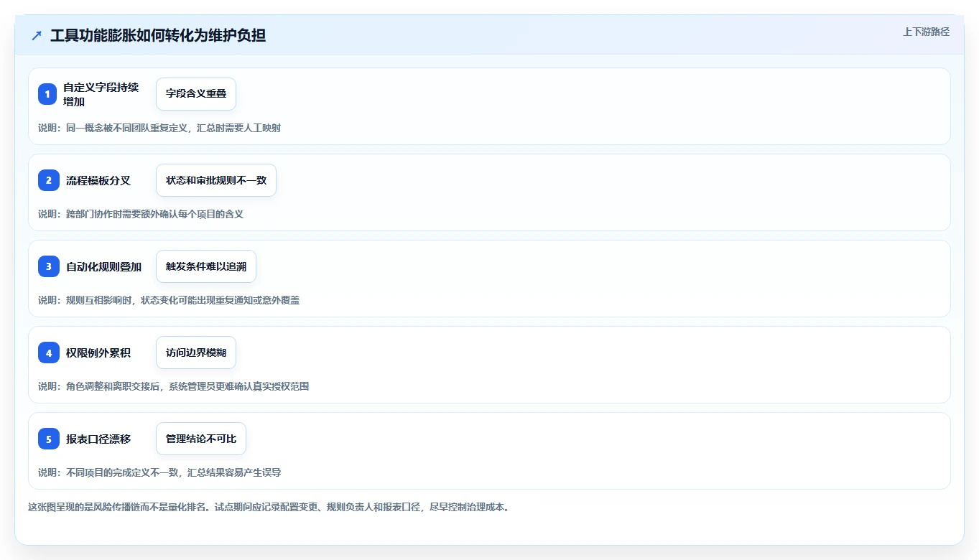
Task: Click the note about 跨部门协作时需要额外确认
Action: (141, 214)
